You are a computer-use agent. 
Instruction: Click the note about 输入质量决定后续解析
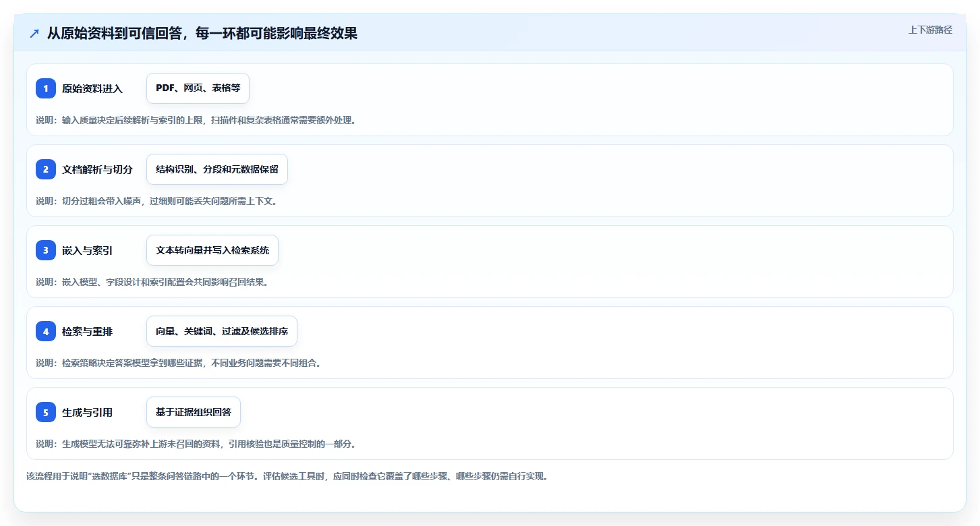tap(196, 120)
